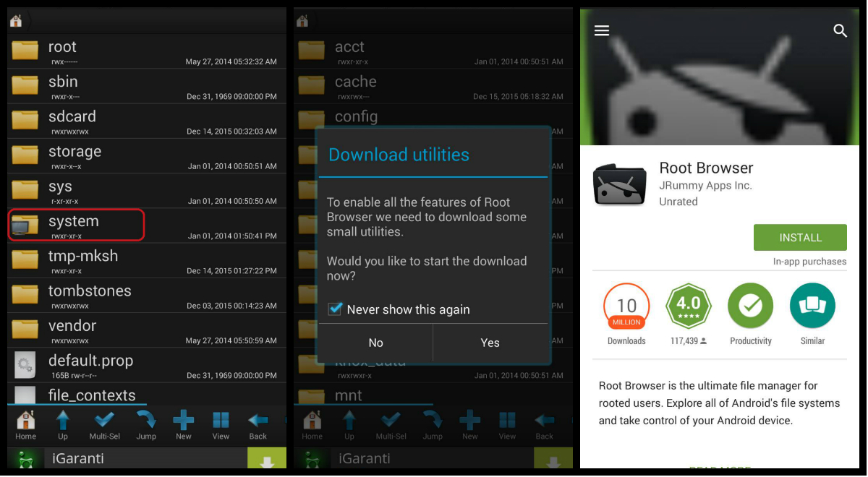Image resolution: width=868 pixels, height=477 pixels.
Task: Toggle Never show this again checkbox
Action: coord(335,309)
